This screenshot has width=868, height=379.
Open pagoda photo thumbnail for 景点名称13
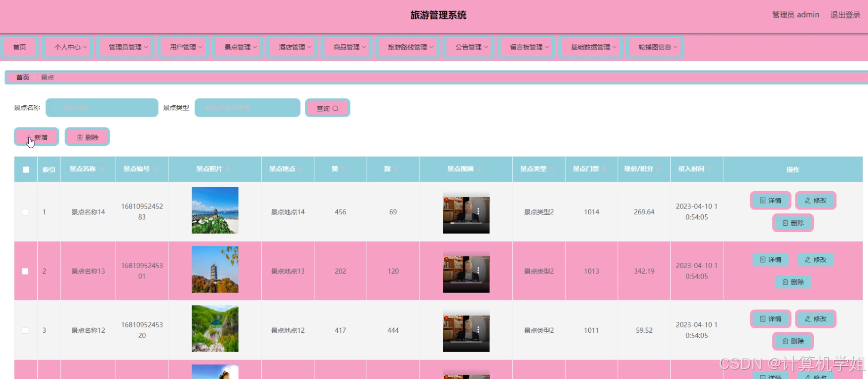215,270
